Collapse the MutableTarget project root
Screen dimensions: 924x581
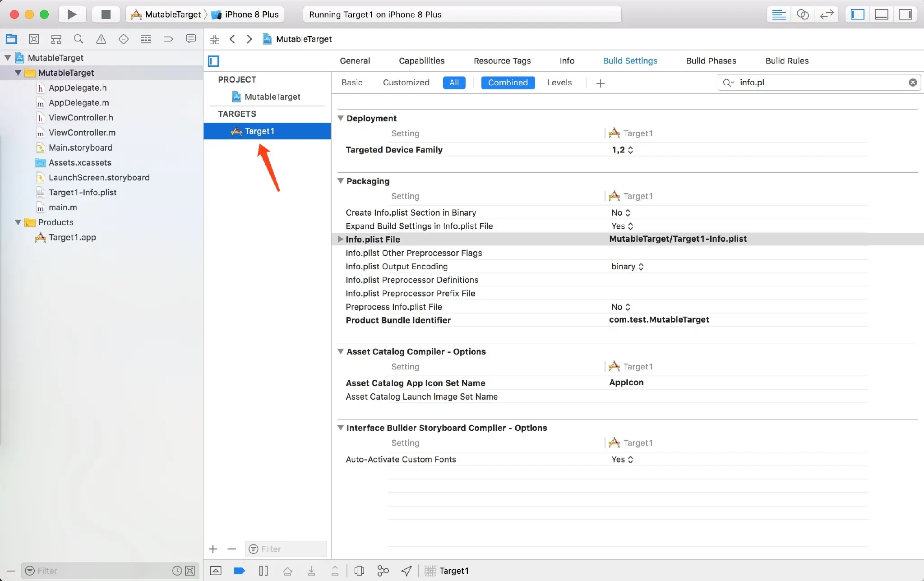pos(8,58)
